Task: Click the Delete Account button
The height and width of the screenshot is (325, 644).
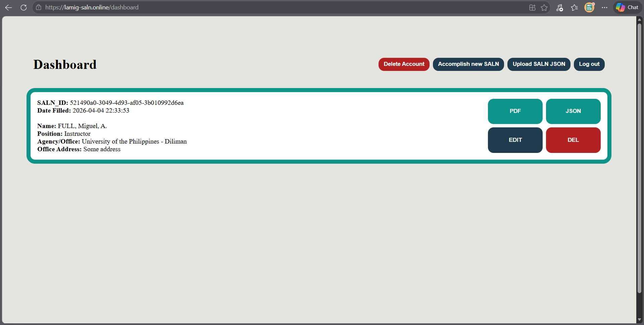Action: point(404,64)
